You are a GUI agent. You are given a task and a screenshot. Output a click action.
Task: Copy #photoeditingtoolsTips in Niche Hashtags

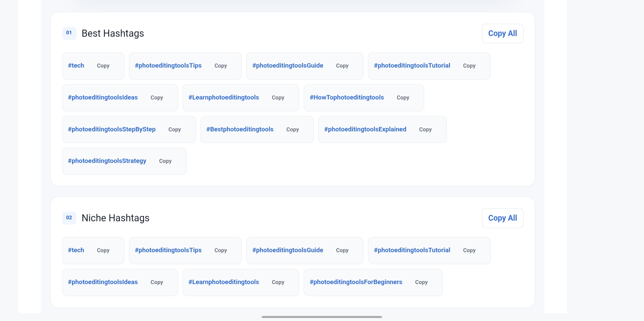point(221,250)
